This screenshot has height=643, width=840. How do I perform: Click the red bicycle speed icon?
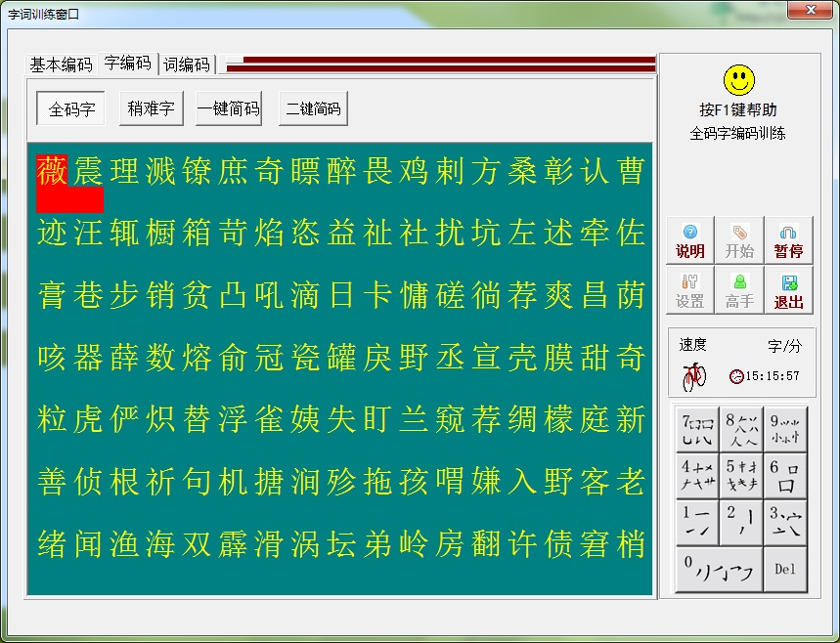[x=694, y=376]
